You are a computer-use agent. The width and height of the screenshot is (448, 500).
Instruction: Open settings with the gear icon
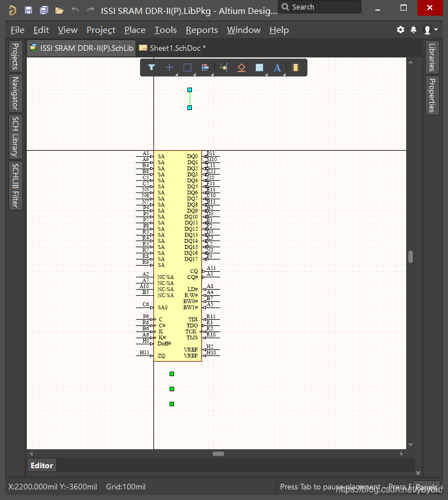click(x=401, y=30)
